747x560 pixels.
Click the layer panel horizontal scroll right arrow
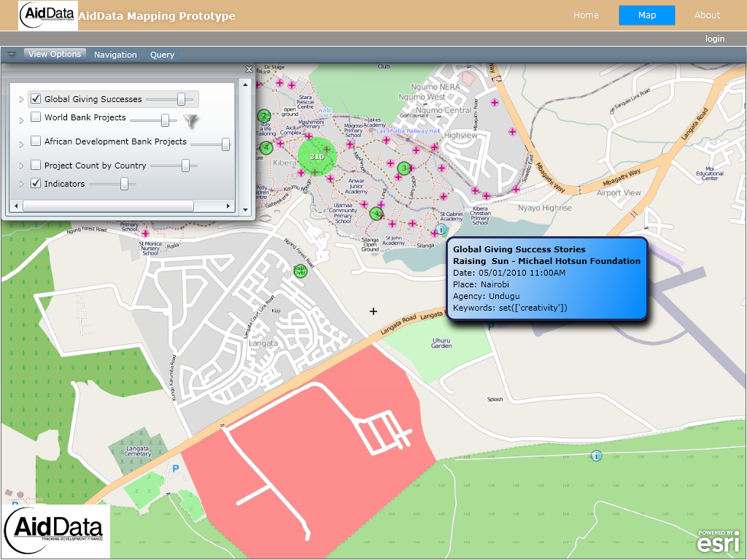pyautogui.click(x=228, y=206)
